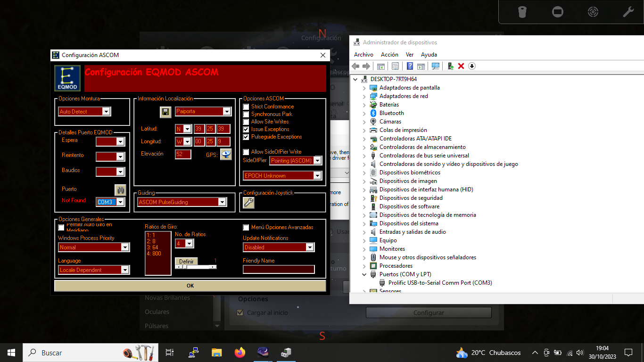Open the COM3 port dropdown
Screen dimensions: 644x362
[x=120, y=202]
